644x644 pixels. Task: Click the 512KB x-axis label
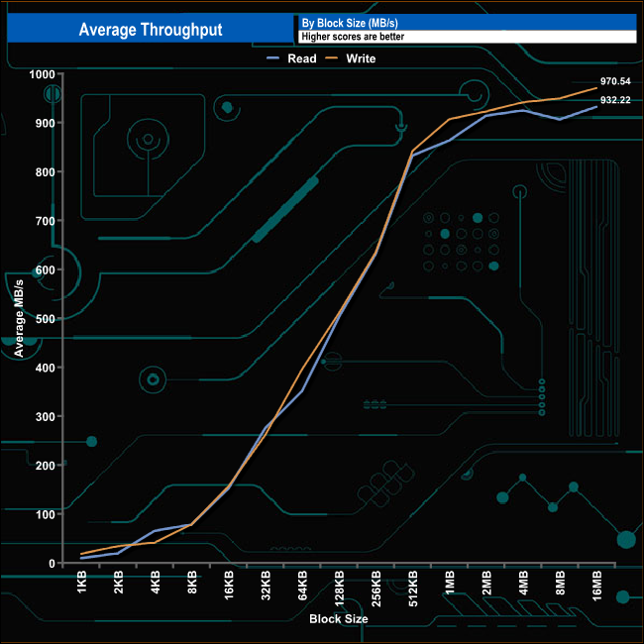413,589
